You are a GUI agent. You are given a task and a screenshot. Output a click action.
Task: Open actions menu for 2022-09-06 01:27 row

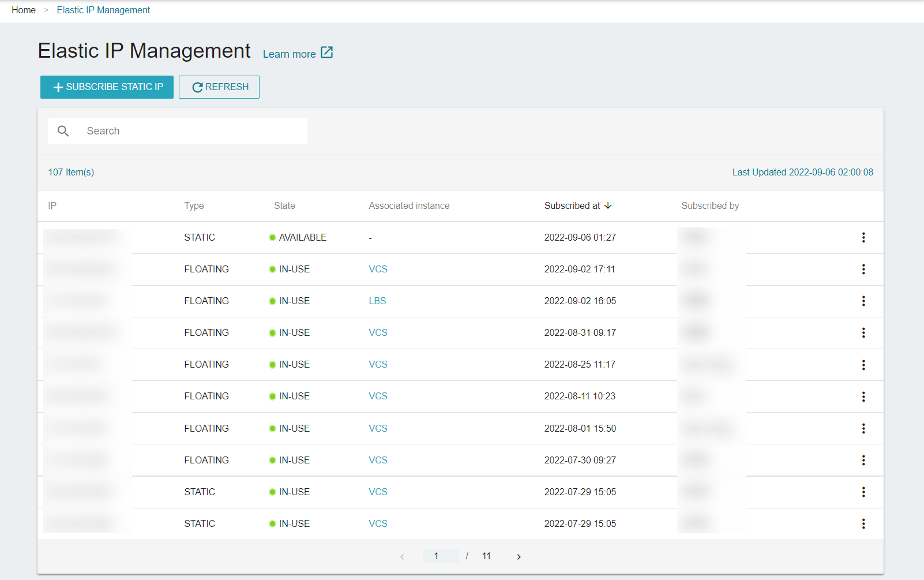[x=863, y=238]
